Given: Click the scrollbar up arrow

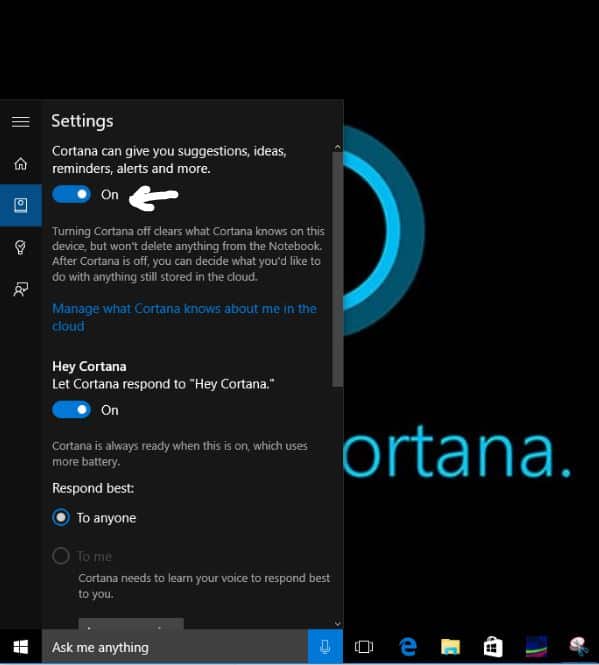Looking at the screenshot, I should (338, 147).
